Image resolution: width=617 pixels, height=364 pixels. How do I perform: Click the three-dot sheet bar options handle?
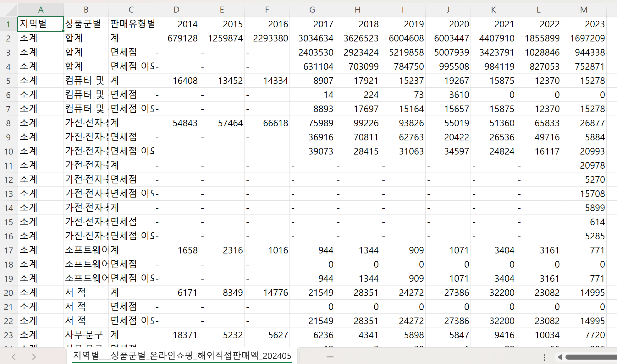pyautogui.click(x=545, y=357)
